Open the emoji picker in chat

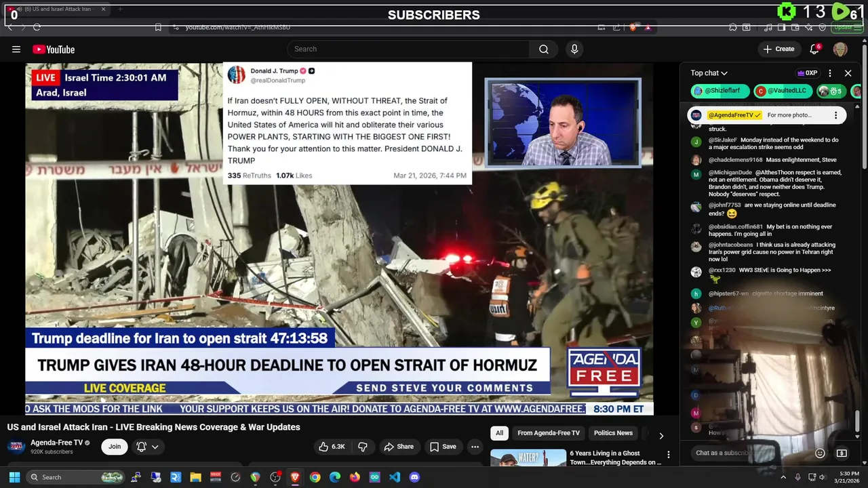coord(820,453)
